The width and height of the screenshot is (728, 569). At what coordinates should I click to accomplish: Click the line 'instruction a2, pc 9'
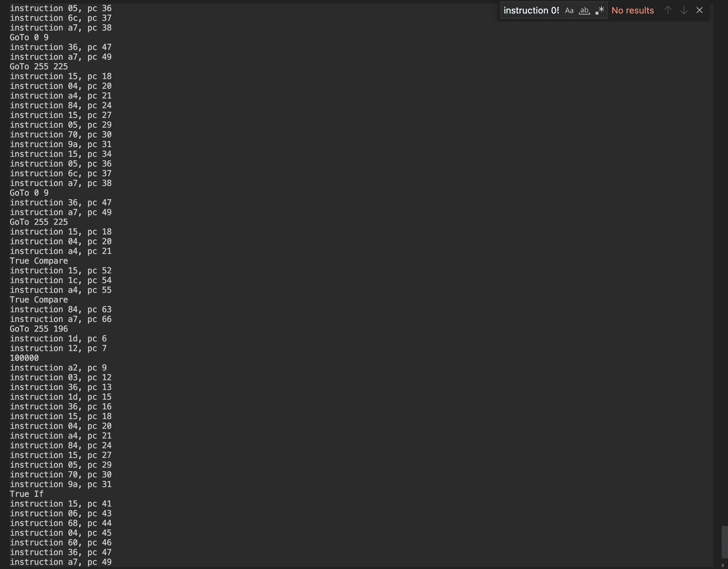[x=58, y=368]
